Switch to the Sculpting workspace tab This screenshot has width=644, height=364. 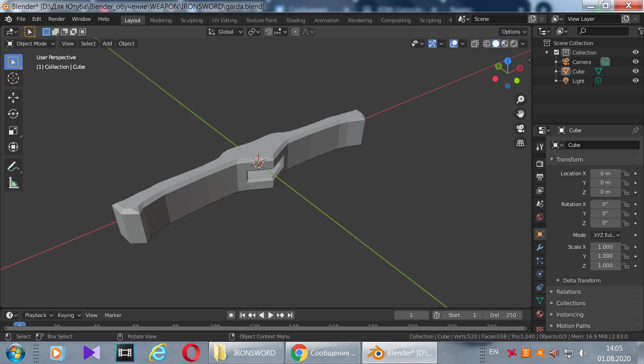(191, 20)
